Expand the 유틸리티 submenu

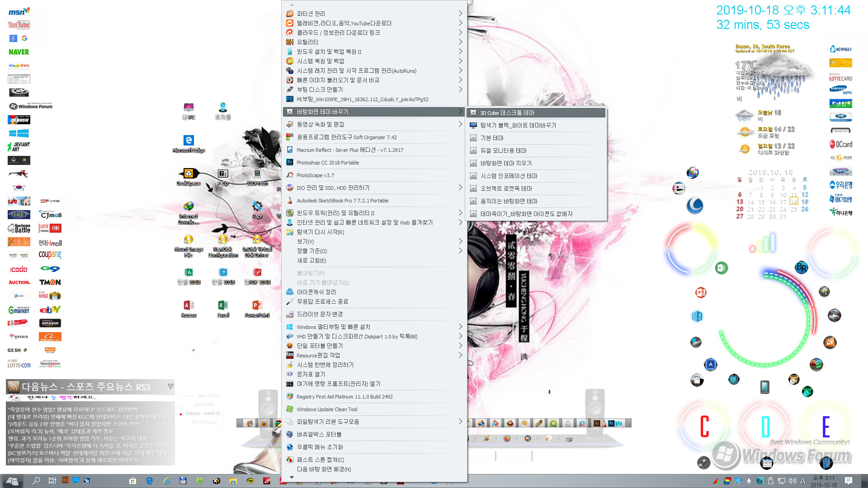click(x=374, y=42)
